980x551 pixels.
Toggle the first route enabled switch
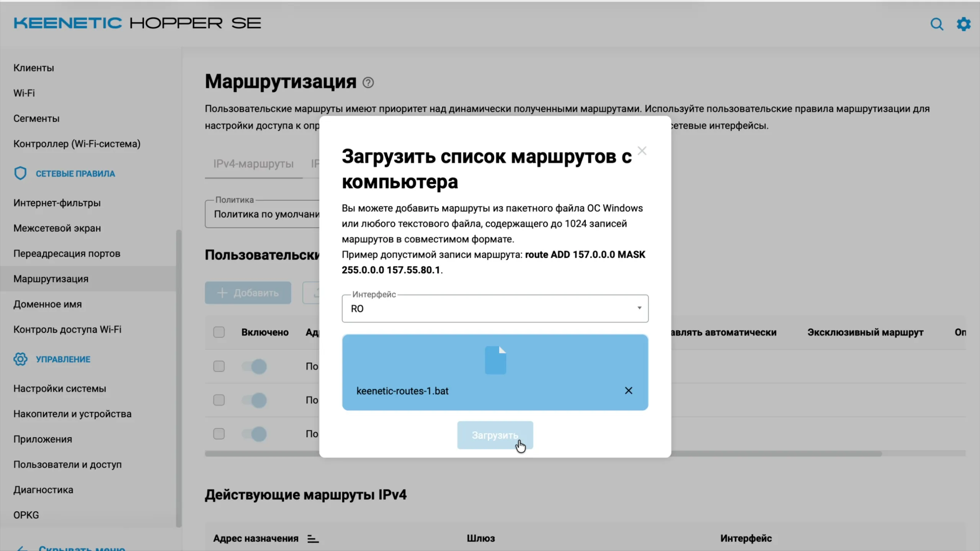click(254, 366)
